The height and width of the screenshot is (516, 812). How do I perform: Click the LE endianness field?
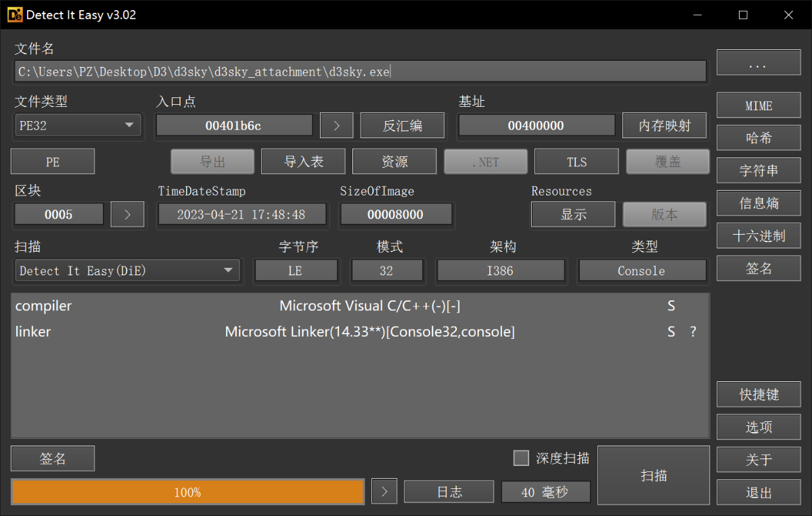point(296,271)
